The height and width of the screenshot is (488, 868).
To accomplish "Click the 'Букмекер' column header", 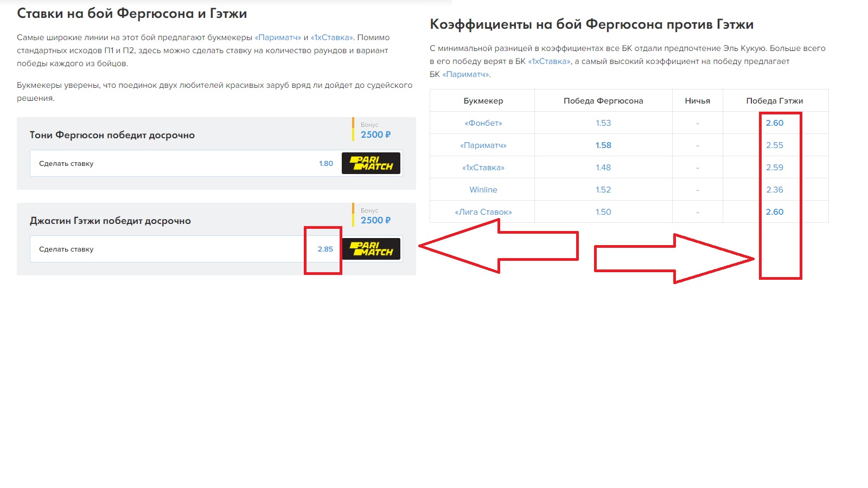I will click(483, 101).
